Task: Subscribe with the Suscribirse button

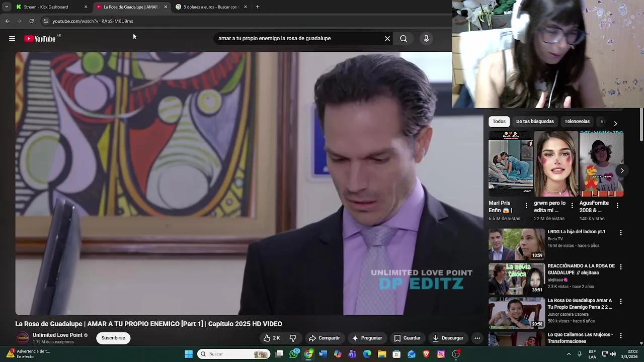Action: coord(113,338)
